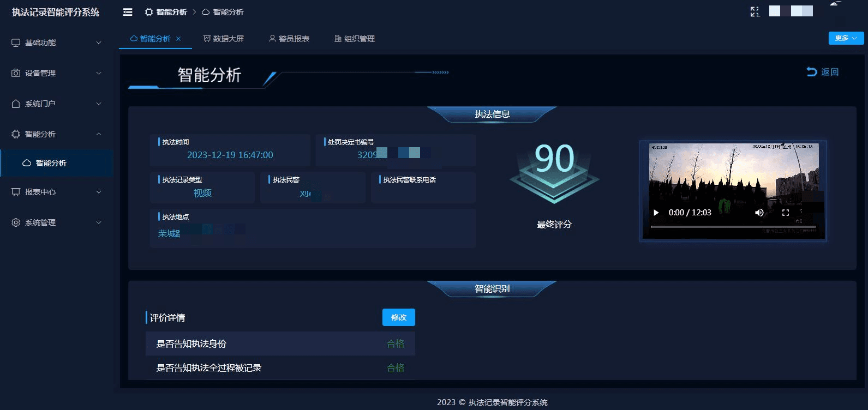This screenshot has width=868, height=410.
Task: Select 智能分析 submenu item in sidebar
Action: 51,163
